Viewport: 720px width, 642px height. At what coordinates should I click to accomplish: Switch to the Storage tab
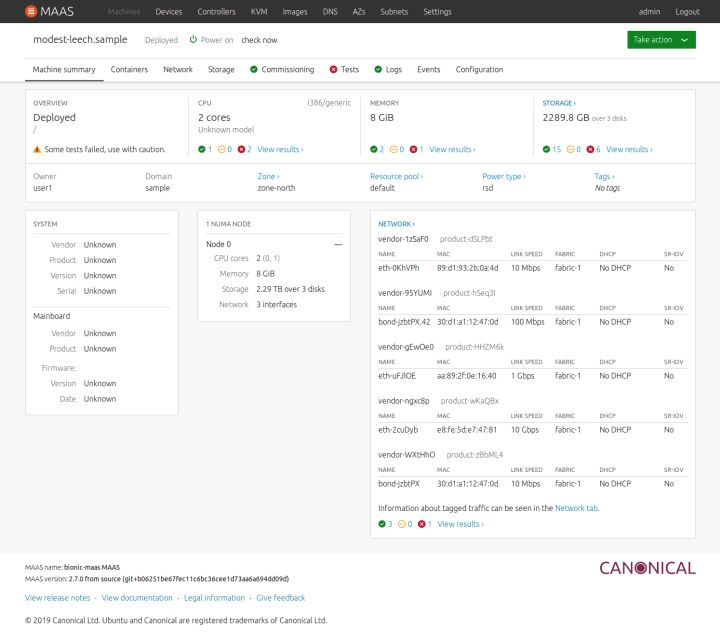pyautogui.click(x=221, y=69)
